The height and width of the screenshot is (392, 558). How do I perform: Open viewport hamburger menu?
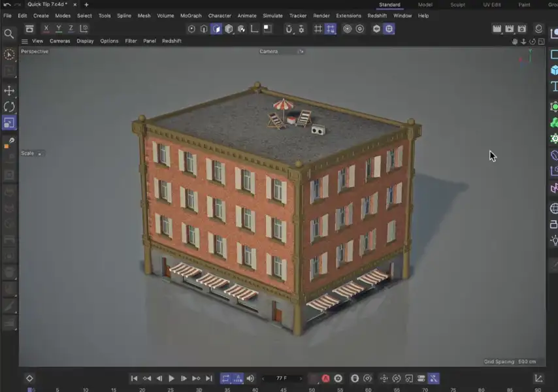25,41
